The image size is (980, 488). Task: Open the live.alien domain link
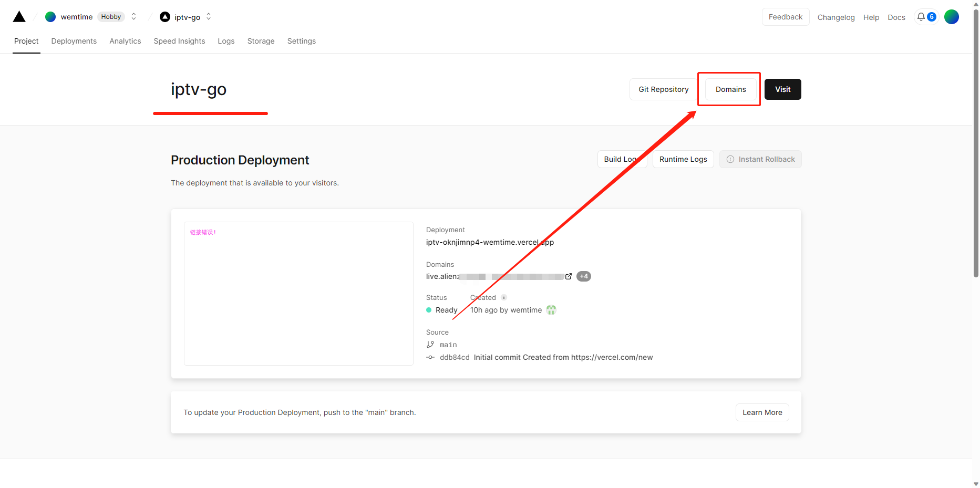click(494, 276)
